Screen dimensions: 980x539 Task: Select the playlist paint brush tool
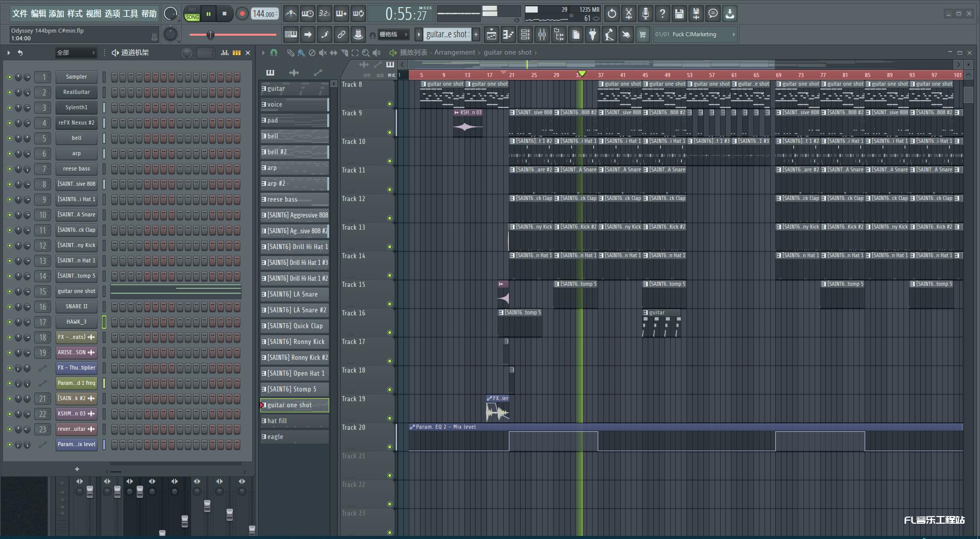pos(301,53)
